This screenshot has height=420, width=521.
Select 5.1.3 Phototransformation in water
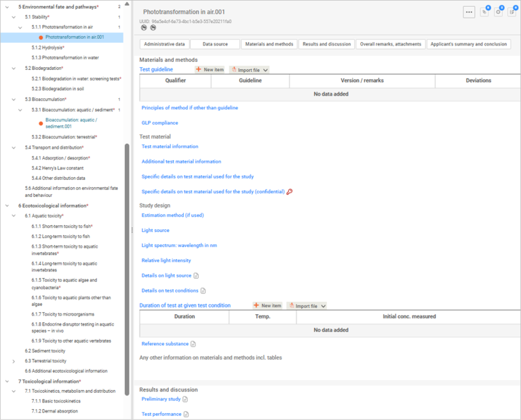(65, 58)
